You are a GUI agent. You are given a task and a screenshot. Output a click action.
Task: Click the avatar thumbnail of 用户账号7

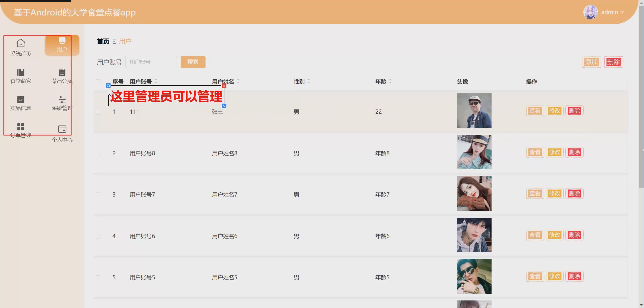(x=474, y=194)
